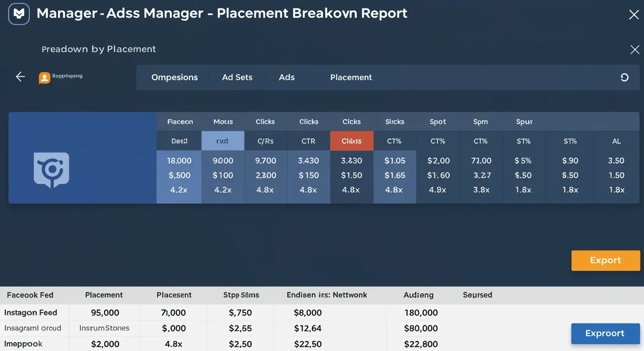
Task: Select the megaphone icon in the blue panel
Action: pos(52,170)
